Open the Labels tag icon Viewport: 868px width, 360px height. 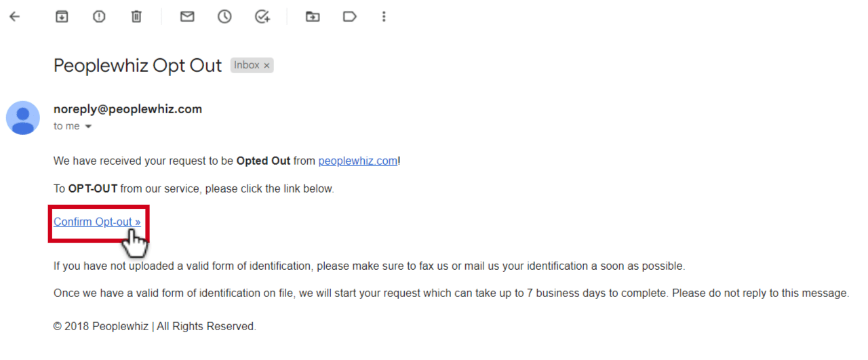pos(350,17)
